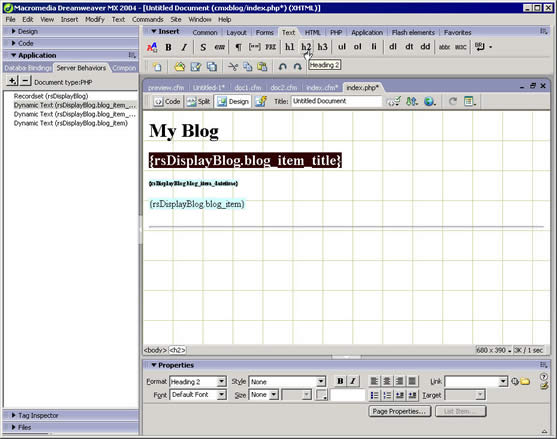The height and width of the screenshot is (439, 557).
Task: Insert a list item with li icon
Action: coord(374,47)
